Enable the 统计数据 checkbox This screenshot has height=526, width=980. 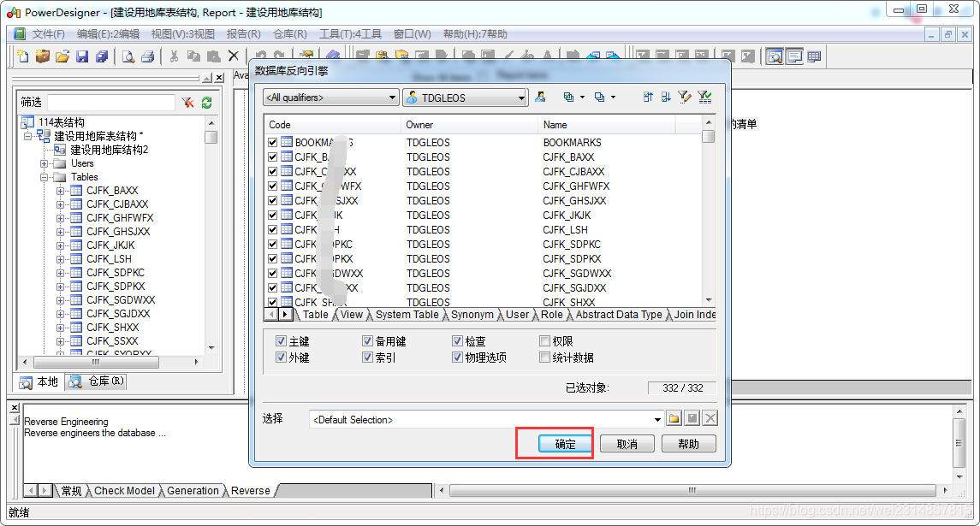tap(544, 358)
